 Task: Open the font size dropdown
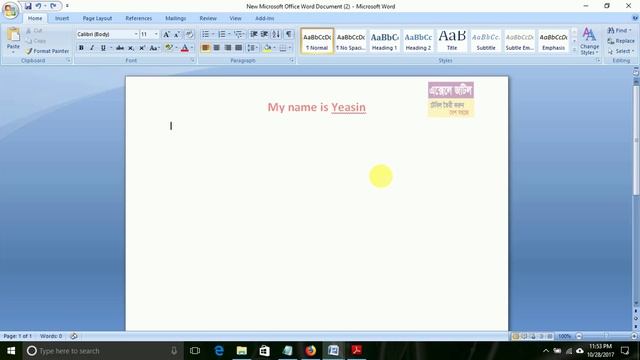coord(156,34)
